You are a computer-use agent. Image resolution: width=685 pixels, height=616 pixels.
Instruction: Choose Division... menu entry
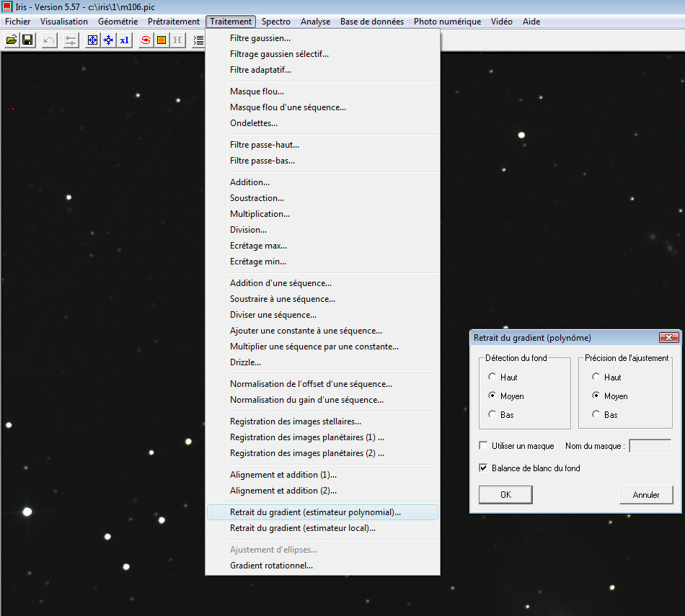click(322, 229)
